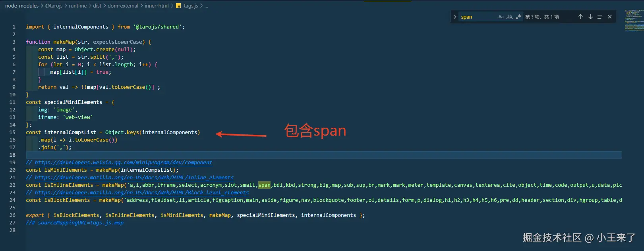
Task: Click the JS file icon in breadcrumb
Action: (179, 6)
